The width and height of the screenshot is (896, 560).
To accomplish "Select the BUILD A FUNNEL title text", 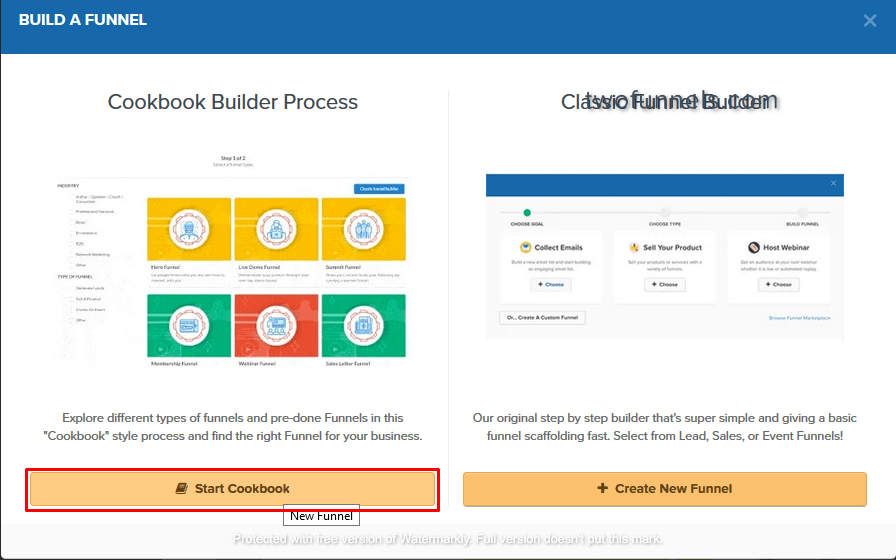I will click(83, 20).
